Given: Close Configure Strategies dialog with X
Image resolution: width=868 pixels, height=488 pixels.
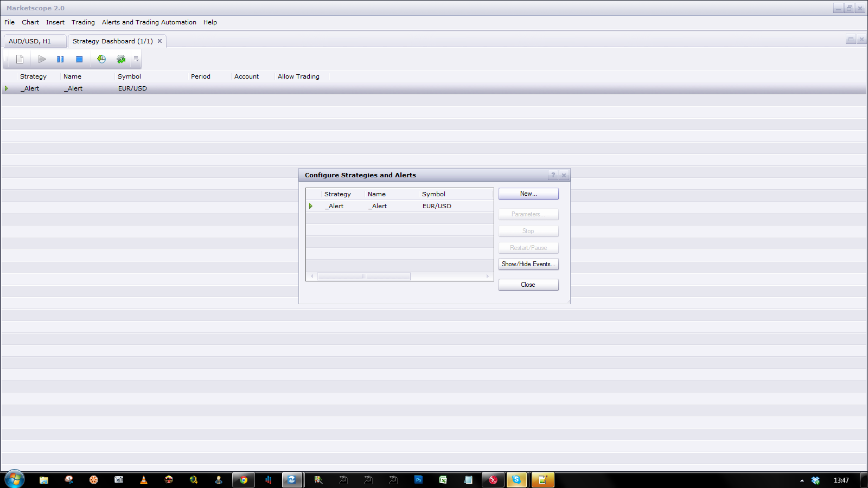Looking at the screenshot, I should coord(564,175).
